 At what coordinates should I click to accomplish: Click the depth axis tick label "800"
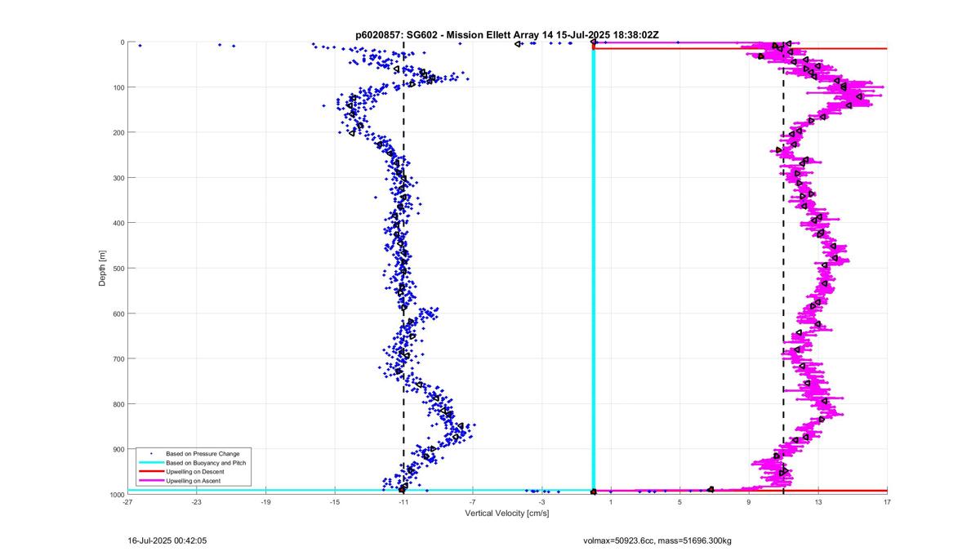(118, 404)
